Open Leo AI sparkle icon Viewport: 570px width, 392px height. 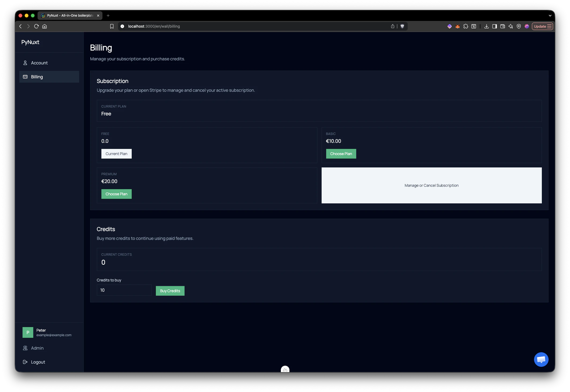click(x=511, y=26)
